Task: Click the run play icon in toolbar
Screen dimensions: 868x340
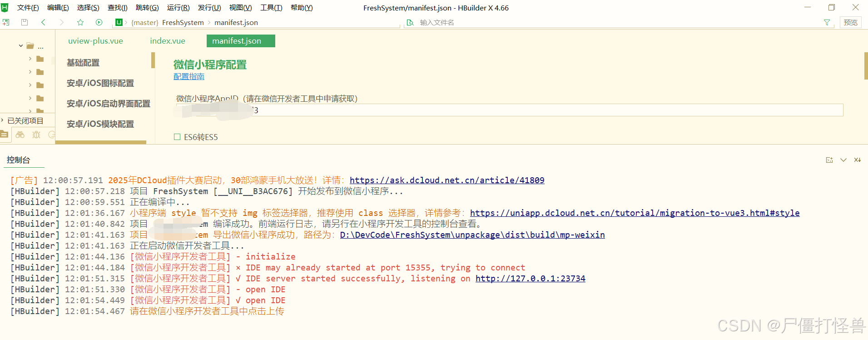Action: click(x=99, y=22)
